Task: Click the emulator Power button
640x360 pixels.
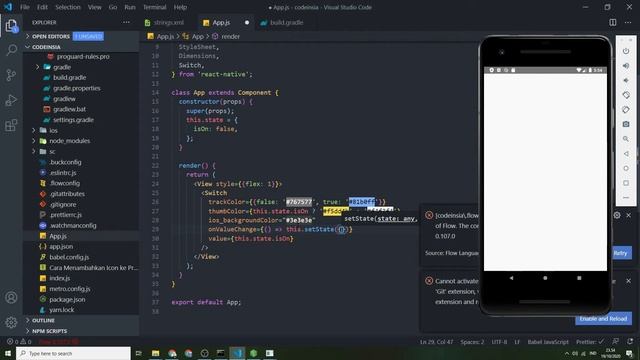Action: click(626, 51)
